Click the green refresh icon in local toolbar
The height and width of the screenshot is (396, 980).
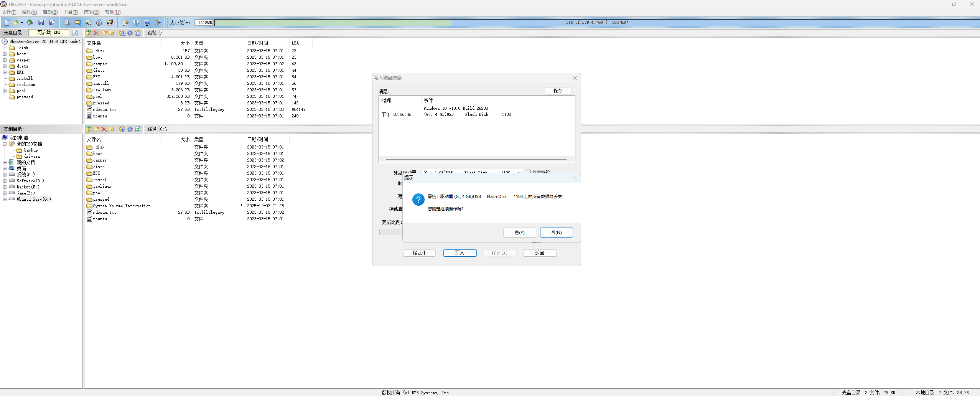[138, 129]
